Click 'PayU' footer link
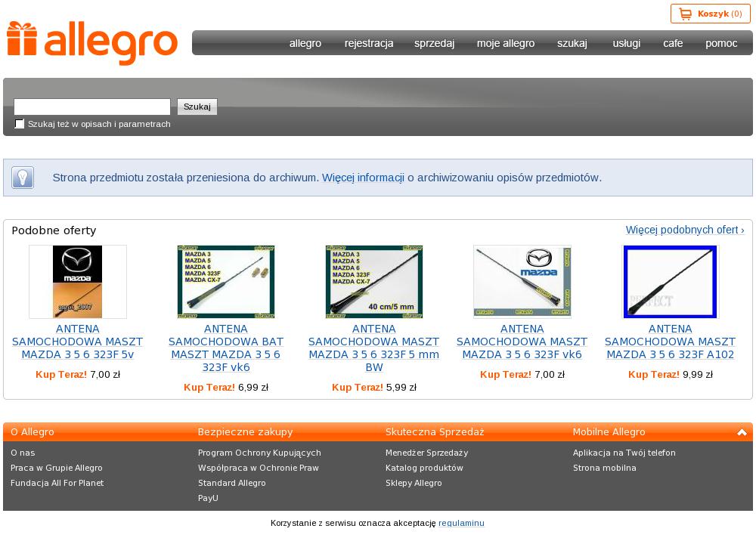756x538 pixels. [209, 498]
